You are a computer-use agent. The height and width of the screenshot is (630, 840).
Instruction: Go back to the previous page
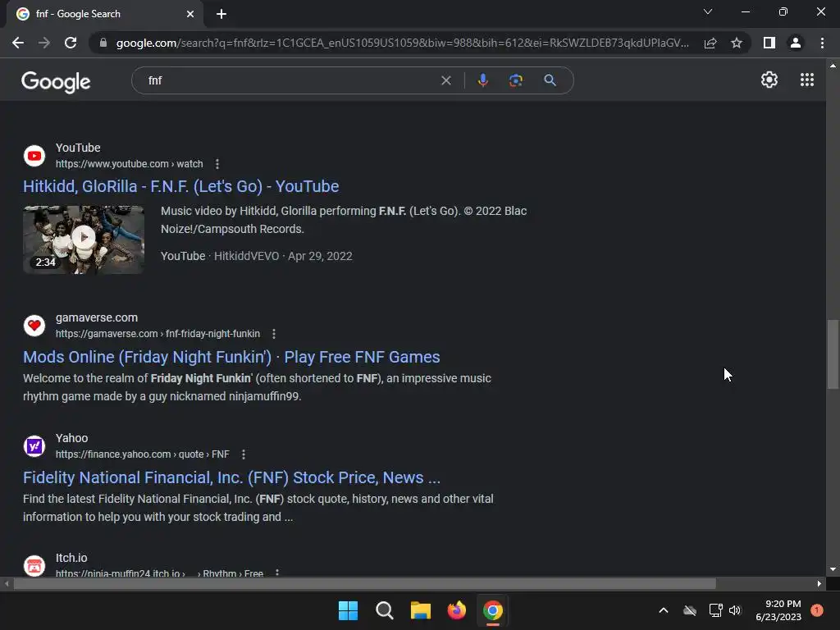[x=18, y=43]
